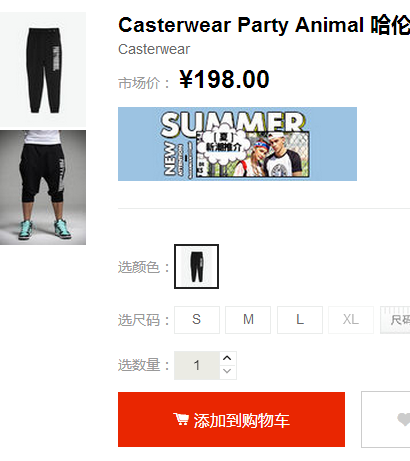Click the Casterwear Party Animal product title

(x=264, y=25)
